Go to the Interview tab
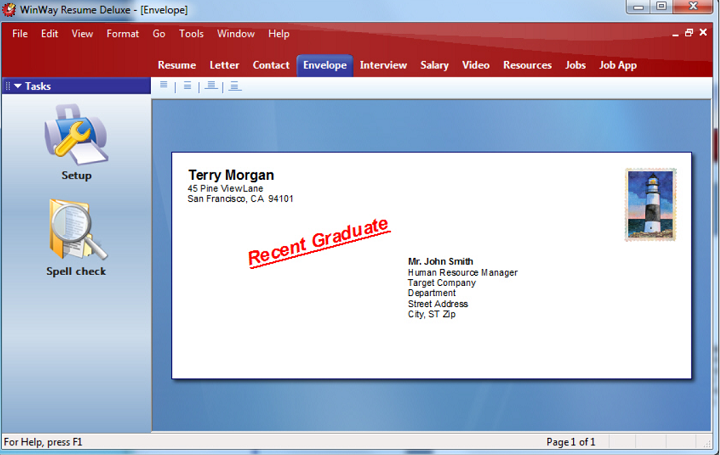This screenshot has width=720, height=455. click(x=383, y=65)
